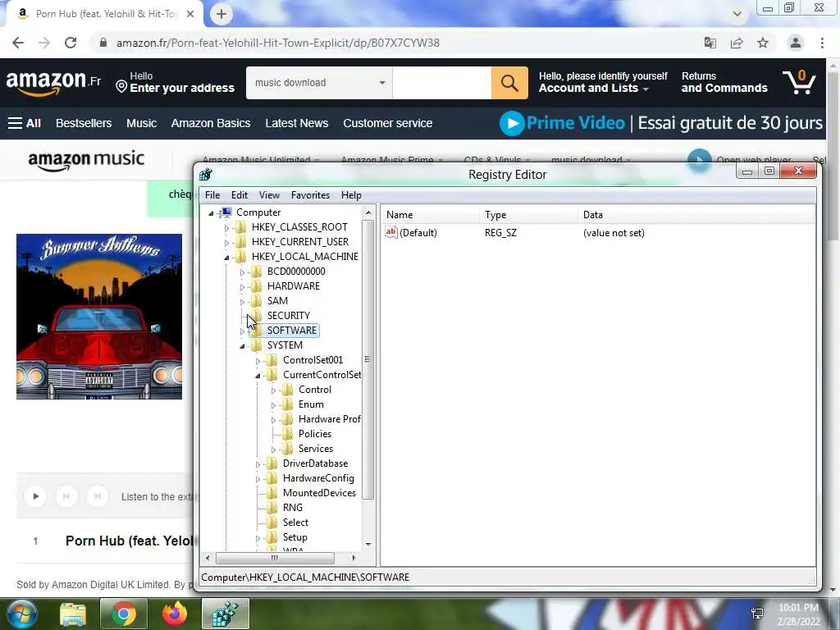This screenshot has width=840, height=630.
Task: Click the tree horizontal scroll right arrow
Action: 354,558
